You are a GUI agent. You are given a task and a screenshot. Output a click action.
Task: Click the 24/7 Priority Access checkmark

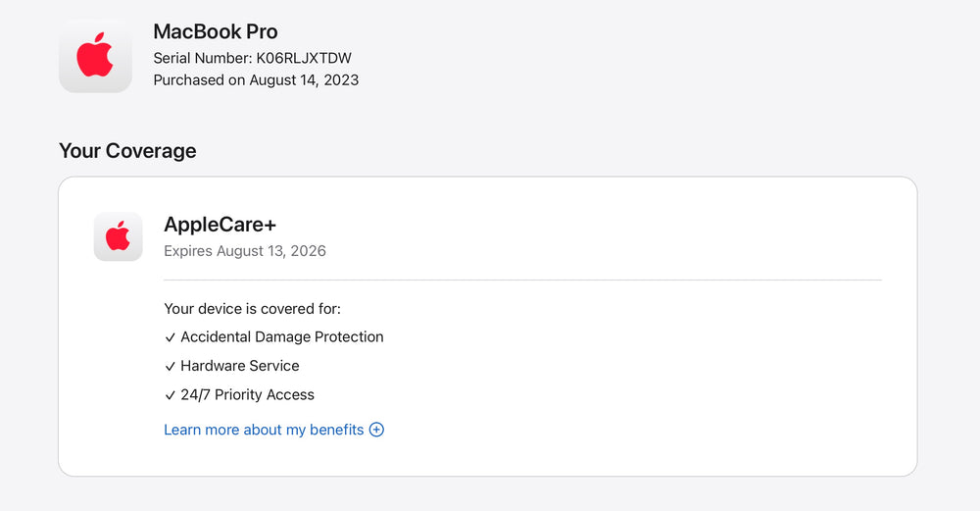tap(171, 395)
